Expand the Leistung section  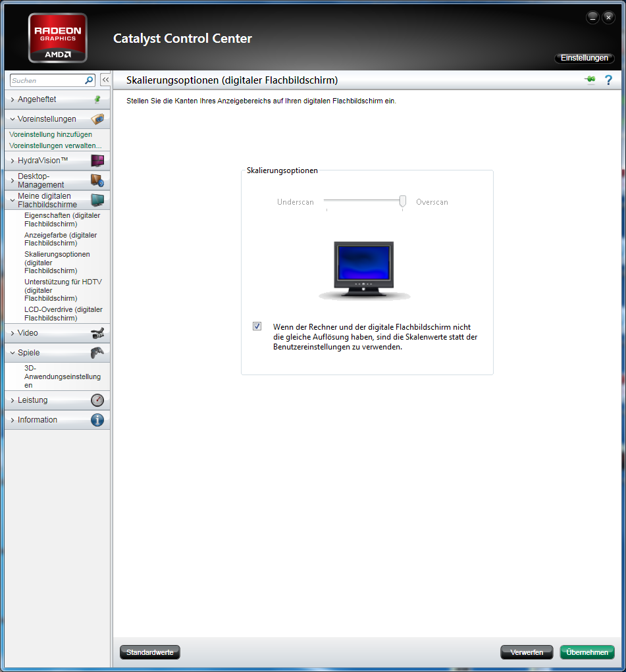click(x=32, y=400)
